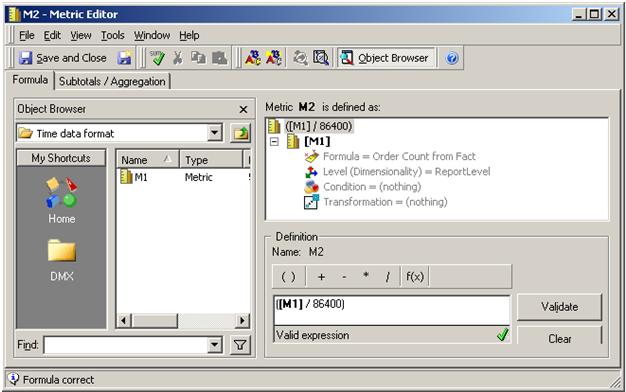Close the Object Browser panel
The image size is (626, 392).
coord(243,109)
